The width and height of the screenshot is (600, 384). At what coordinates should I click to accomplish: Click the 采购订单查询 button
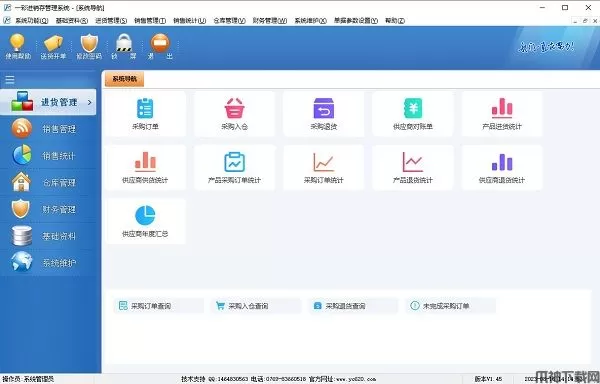(159, 306)
